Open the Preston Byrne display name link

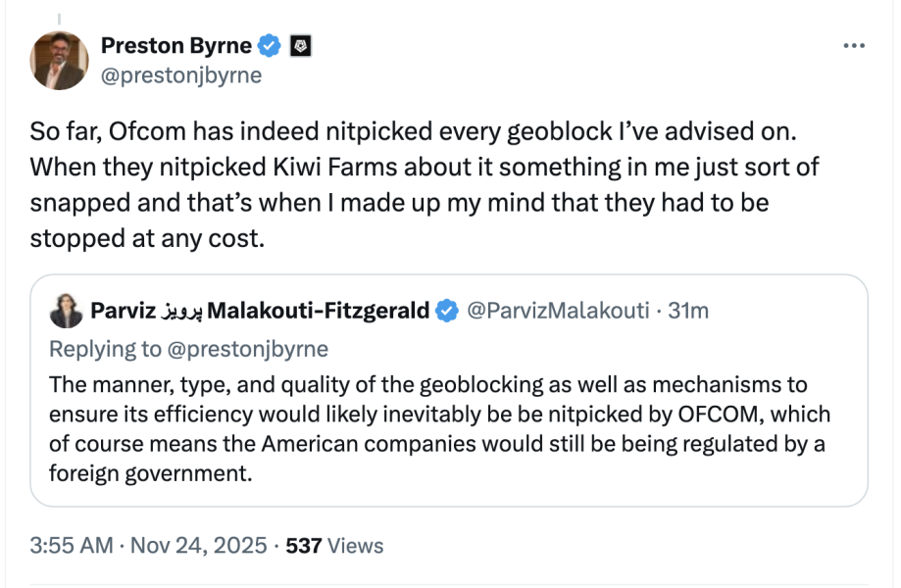tap(176, 46)
